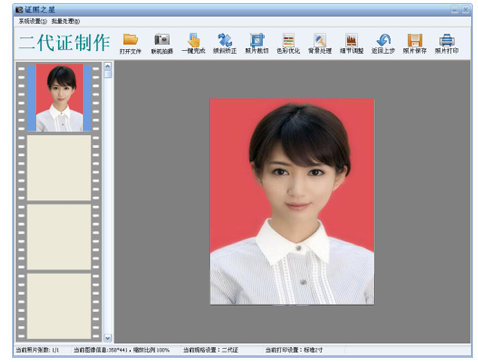
Task: Select the portrait thumbnail in the filmstrip
Action: click(59, 98)
